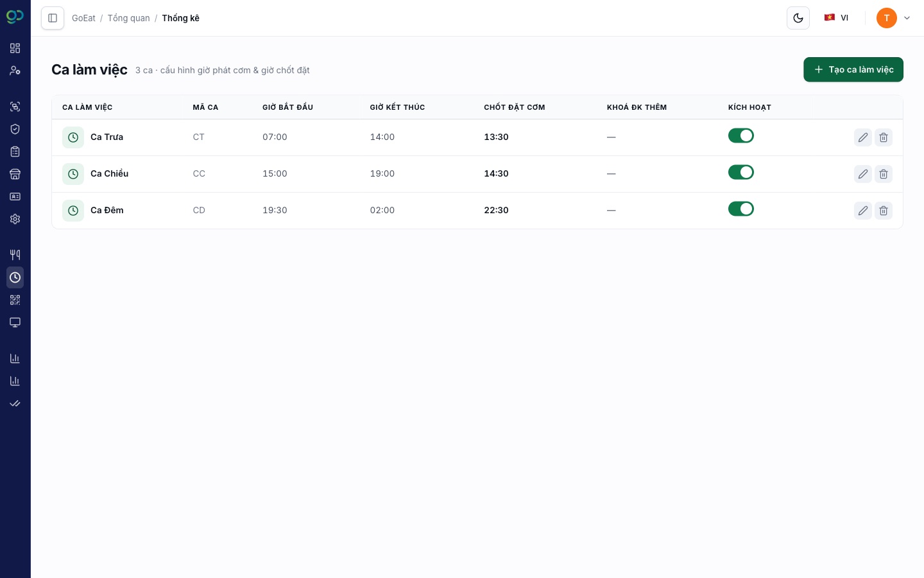Open the orange T user avatar menu
Screen dimensions: 924x578
point(887,18)
